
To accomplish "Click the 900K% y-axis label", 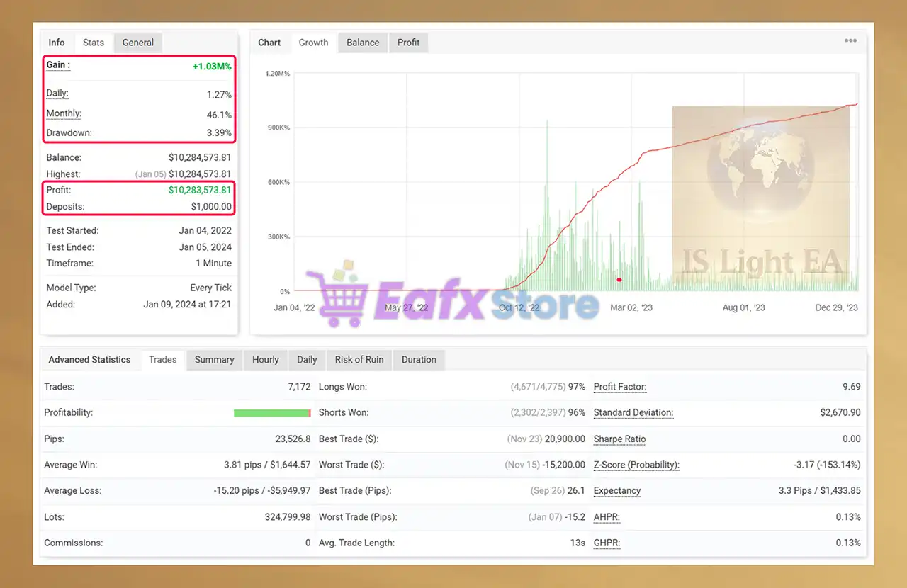I will coord(277,128).
